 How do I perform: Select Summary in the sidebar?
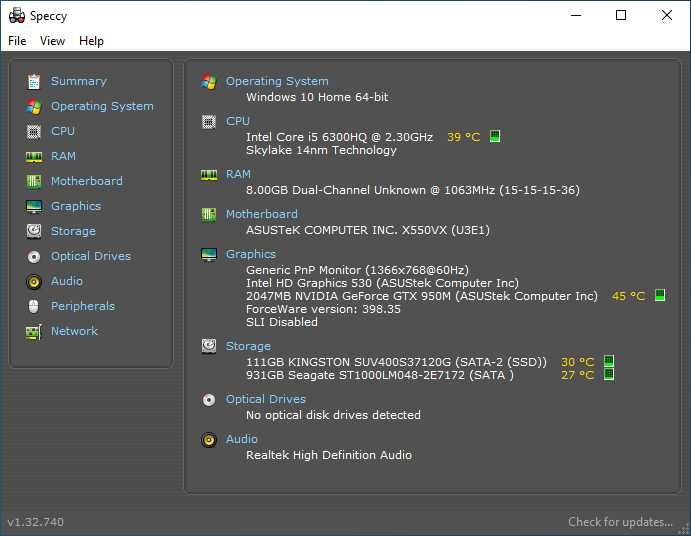click(x=78, y=81)
